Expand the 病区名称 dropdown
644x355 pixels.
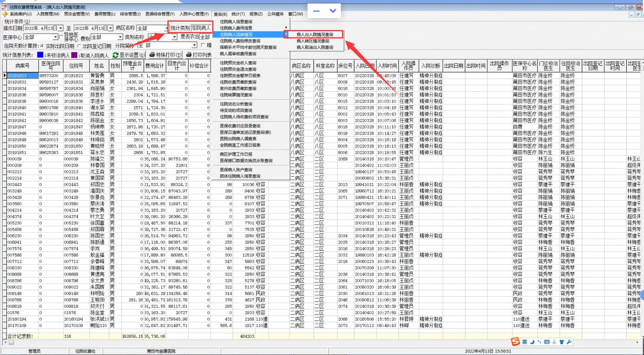click(166, 28)
